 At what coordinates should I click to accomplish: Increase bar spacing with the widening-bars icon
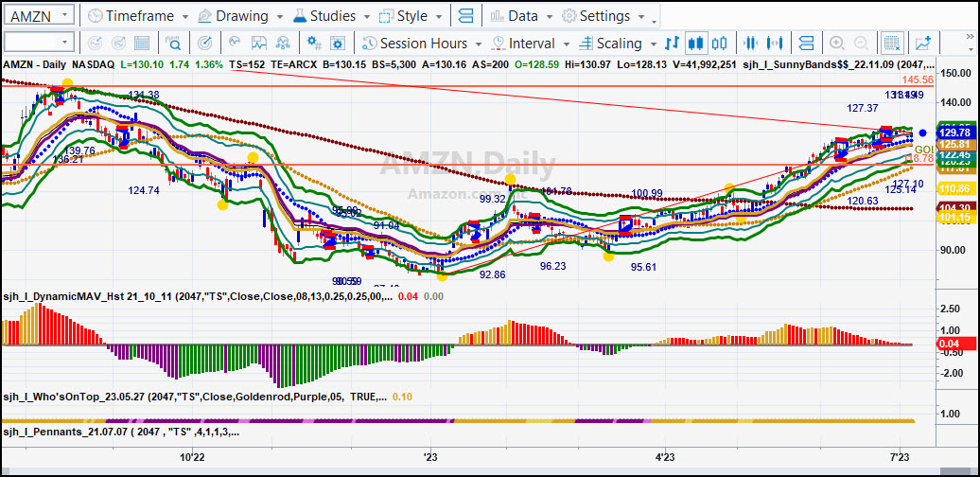pyautogui.click(x=775, y=44)
